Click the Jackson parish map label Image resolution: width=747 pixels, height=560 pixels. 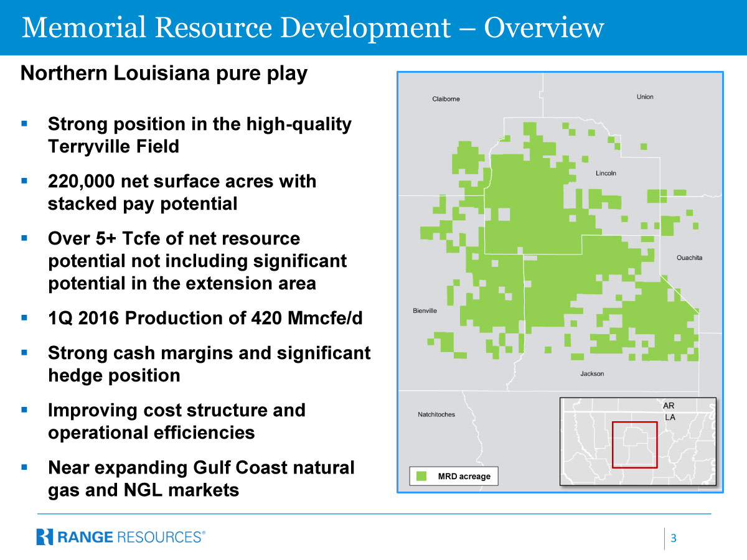tap(591, 374)
